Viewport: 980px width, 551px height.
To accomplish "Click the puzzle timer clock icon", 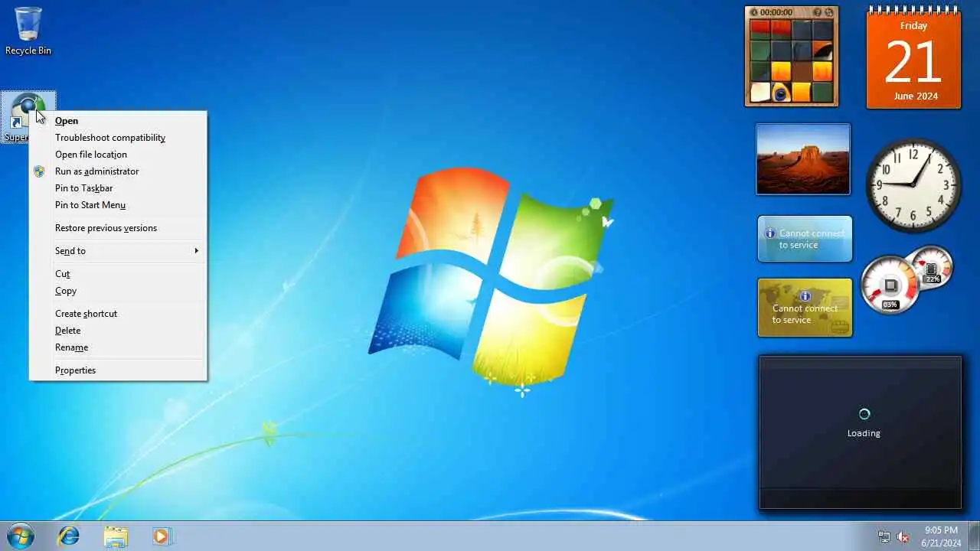I will 753,12.
